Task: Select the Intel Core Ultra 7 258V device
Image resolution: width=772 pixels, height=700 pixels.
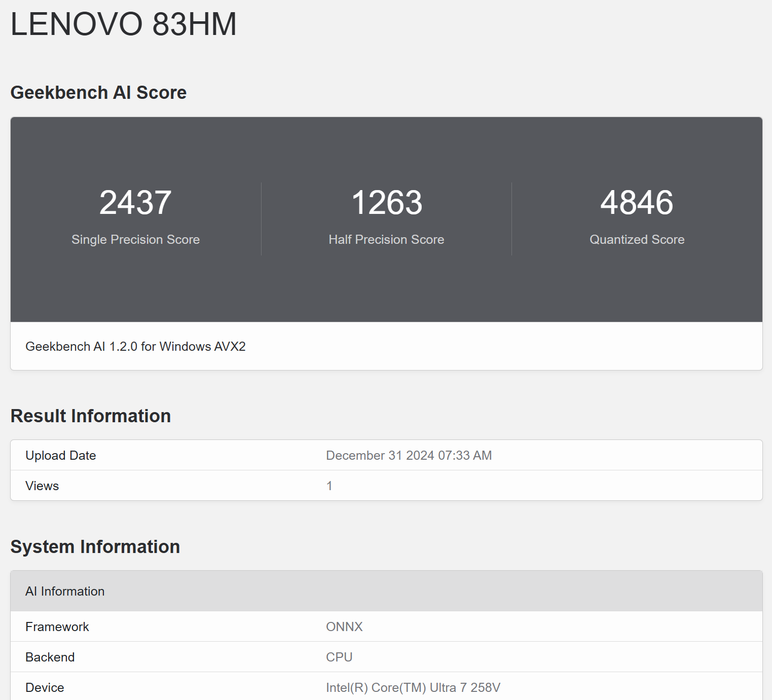Action: click(413, 687)
